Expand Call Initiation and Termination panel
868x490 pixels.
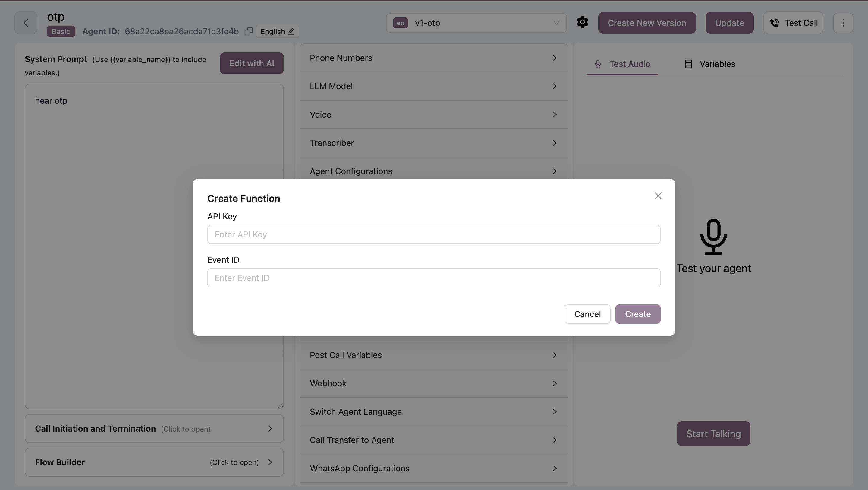tap(154, 429)
